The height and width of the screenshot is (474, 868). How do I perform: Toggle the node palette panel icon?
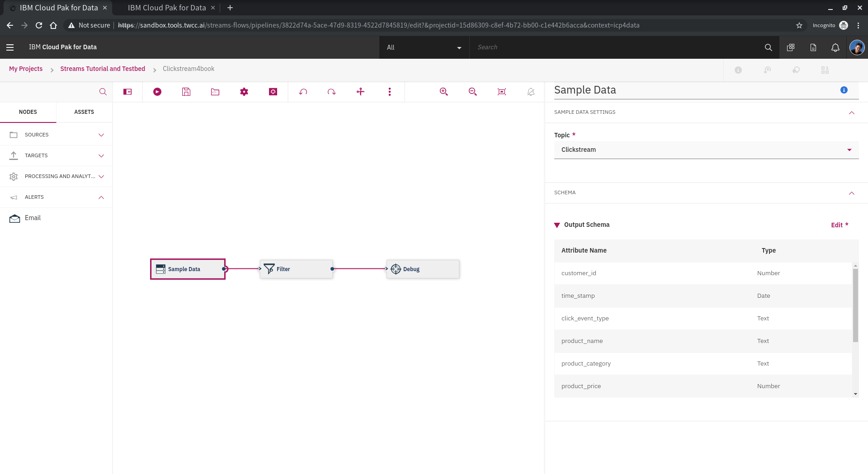click(x=127, y=92)
